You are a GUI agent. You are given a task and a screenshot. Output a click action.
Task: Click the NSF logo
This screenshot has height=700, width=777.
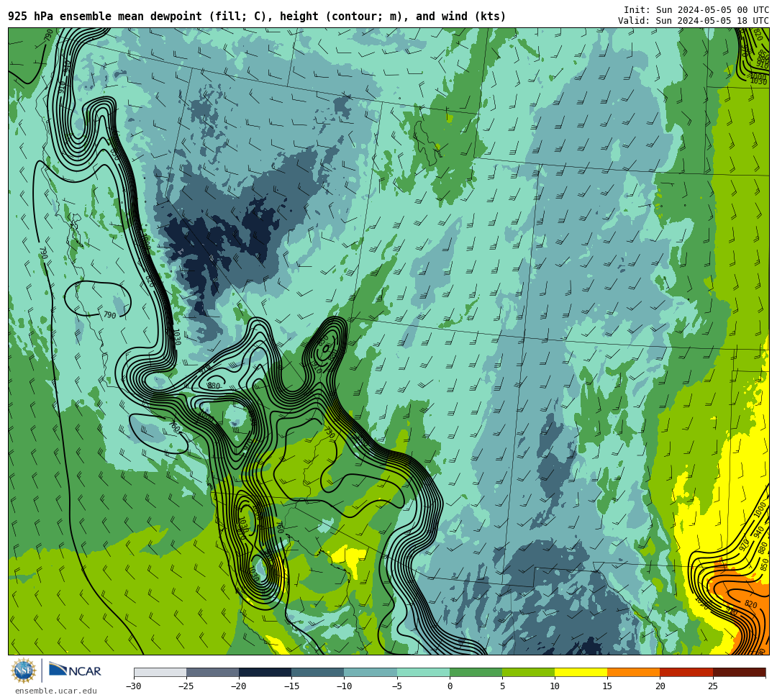(23, 671)
